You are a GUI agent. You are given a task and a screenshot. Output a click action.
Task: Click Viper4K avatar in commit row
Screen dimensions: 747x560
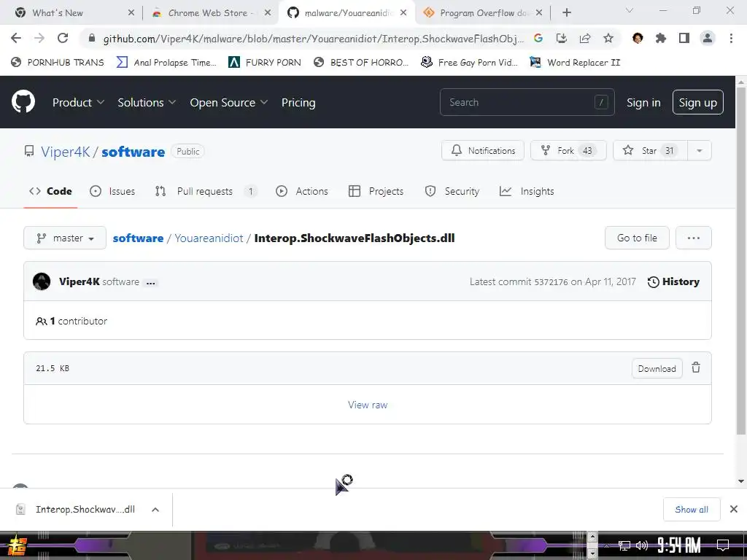42,281
